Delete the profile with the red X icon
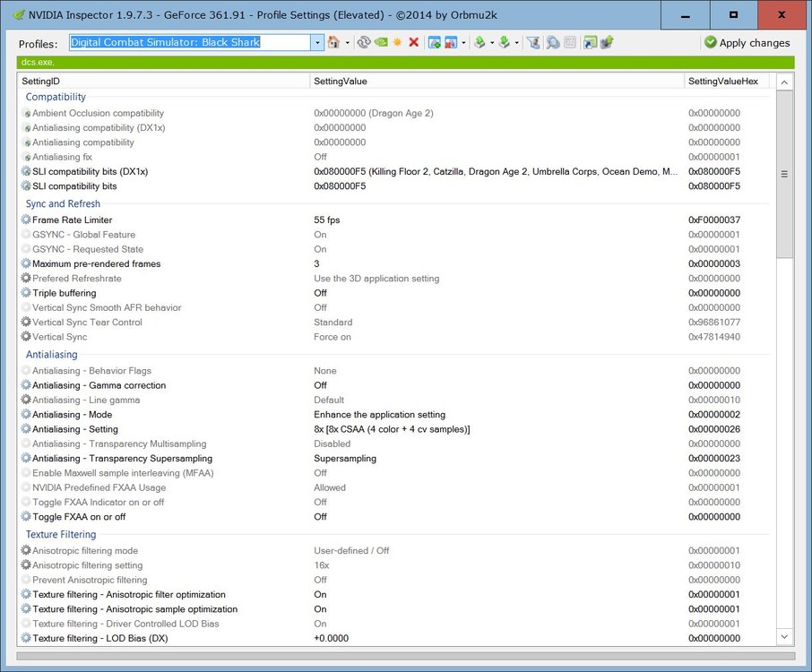 413,42
